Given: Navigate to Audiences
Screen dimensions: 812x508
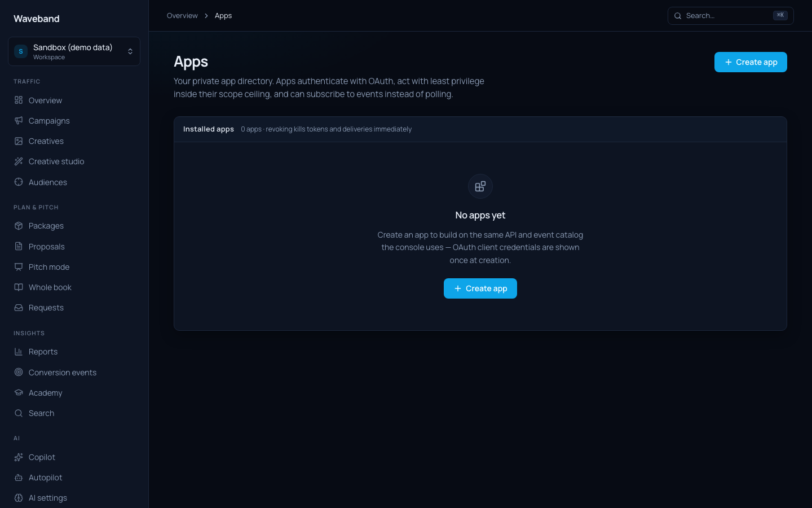Looking at the screenshot, I should (74, 182).
